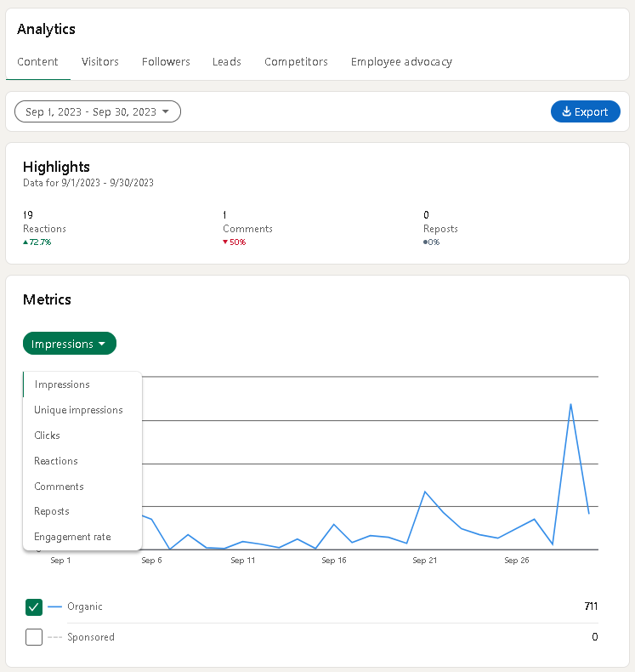Image resolution: width=635 pixels, height=672 pixels.
Task: Open the Employee advocacy tab
Action: tap(401, 62)
